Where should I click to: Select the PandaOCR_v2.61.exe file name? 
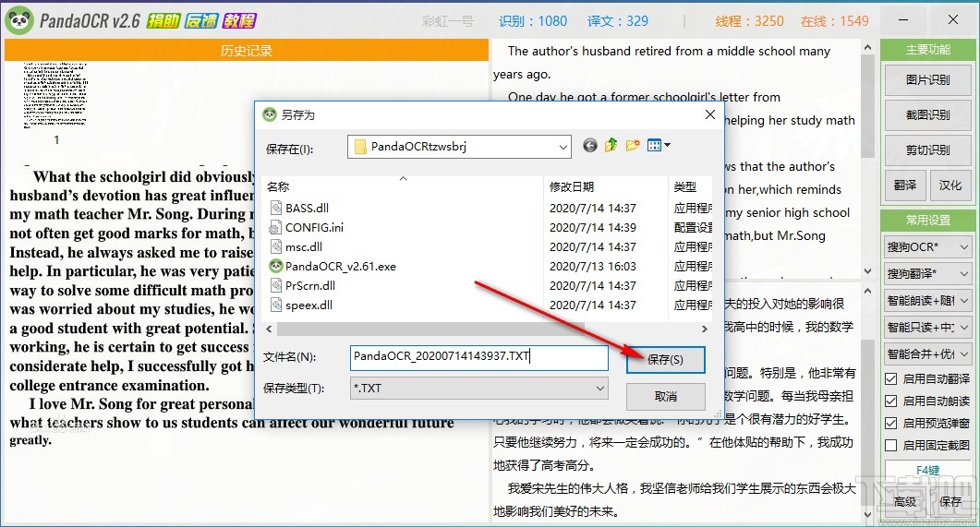(x=341, y=266)
